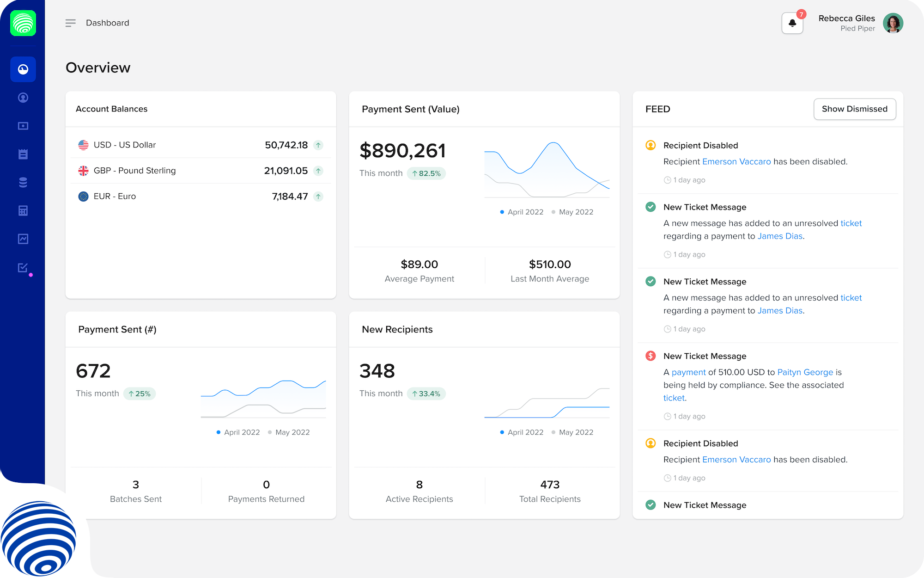Screen dimensions: 924x578
Task: Open notifications bell with 7 badge
Action: (792, 23)
